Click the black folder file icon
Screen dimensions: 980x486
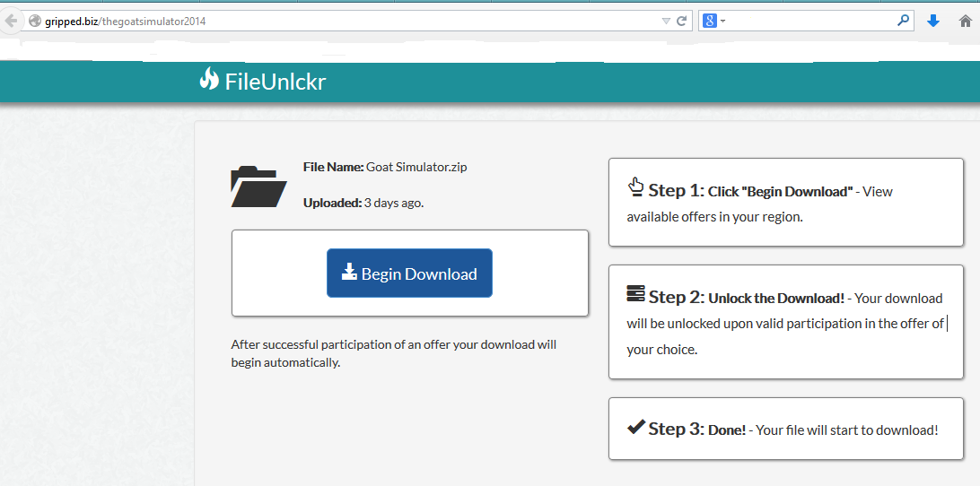tap(258, 187)
